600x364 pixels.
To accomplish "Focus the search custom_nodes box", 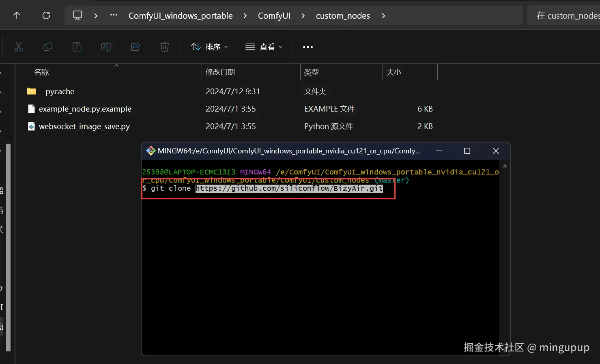I will (x=564, y=15).
